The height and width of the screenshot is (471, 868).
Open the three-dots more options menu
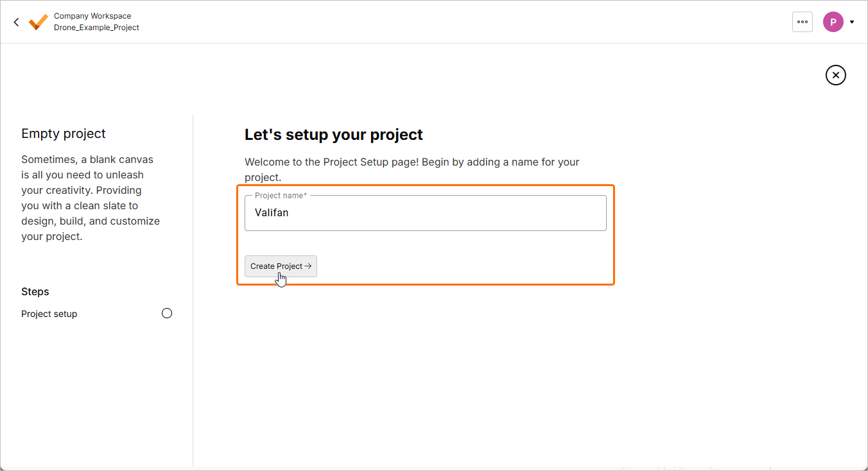(803, 22)
